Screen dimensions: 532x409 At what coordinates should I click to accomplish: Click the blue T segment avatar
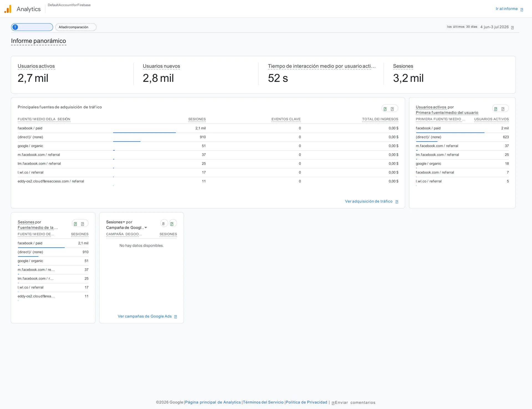15,27
